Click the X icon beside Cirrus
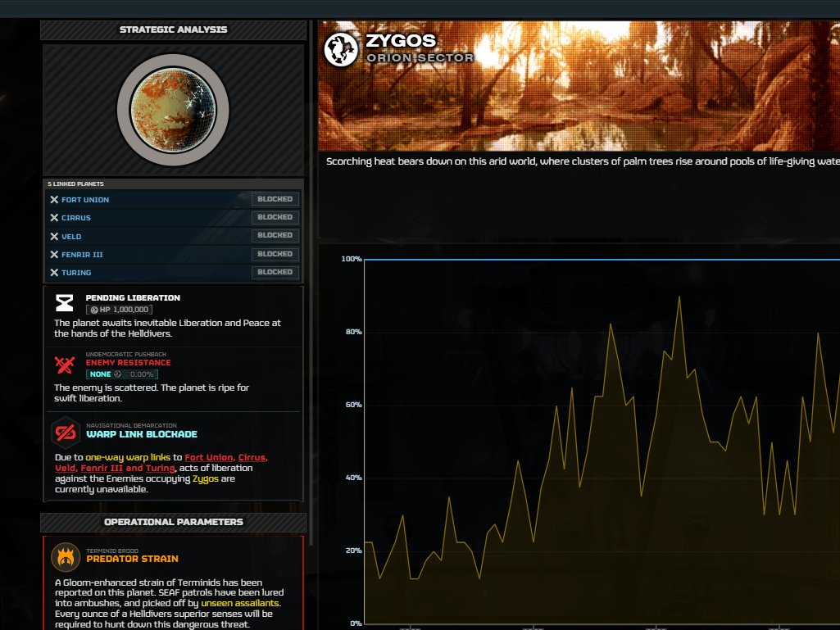 [x=54, y=217]
